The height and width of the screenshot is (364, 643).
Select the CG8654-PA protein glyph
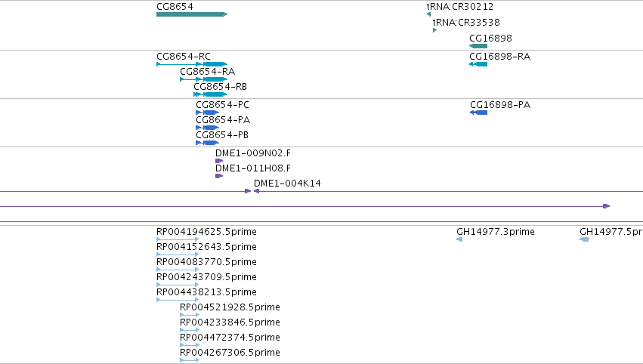[x=208, y=128]
